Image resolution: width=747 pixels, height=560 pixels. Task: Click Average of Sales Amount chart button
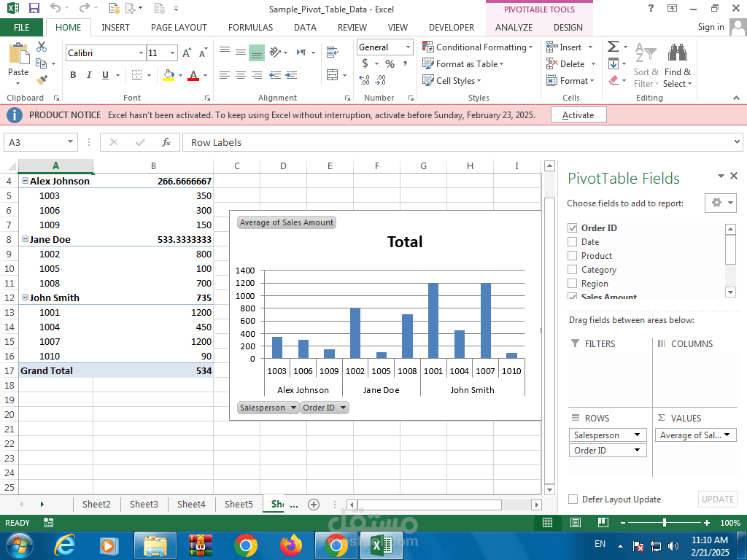click(286, 222)
